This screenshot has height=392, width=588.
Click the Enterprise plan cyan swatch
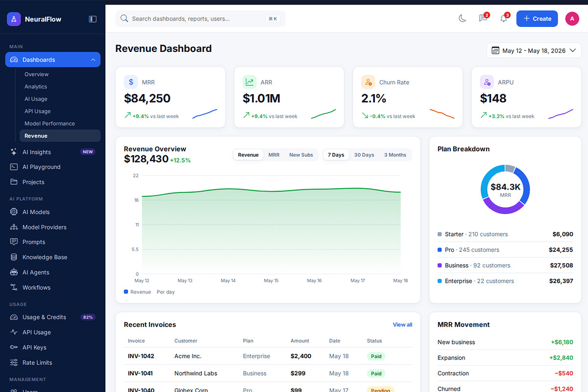440,281
